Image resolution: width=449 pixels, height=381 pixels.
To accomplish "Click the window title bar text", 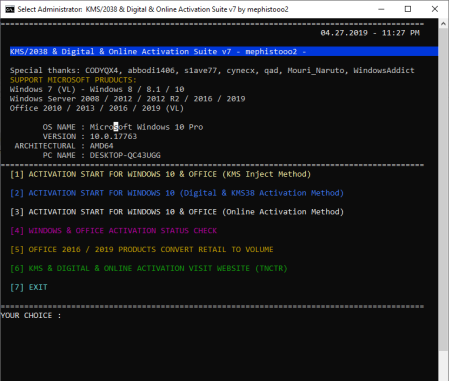I will 153,9.
